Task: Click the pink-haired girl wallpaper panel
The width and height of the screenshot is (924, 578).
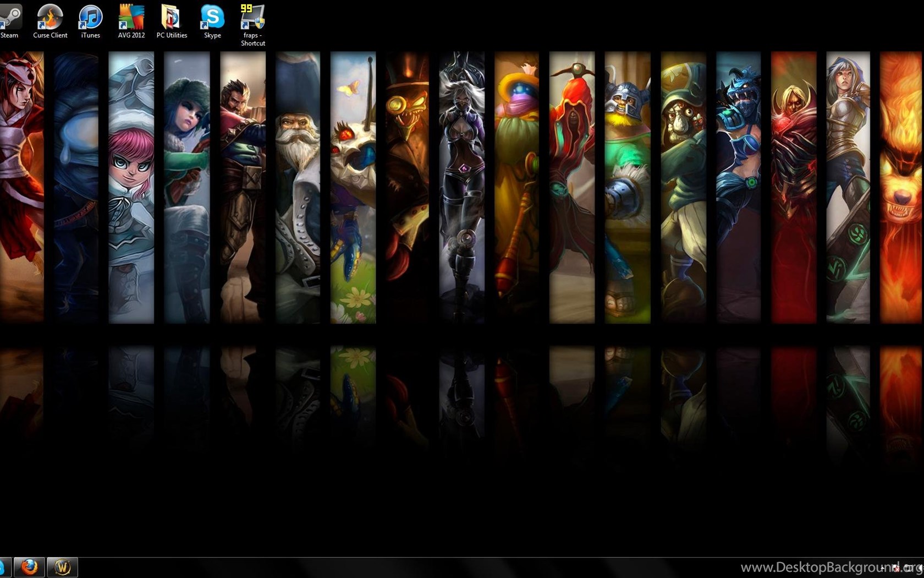Action: [x=131, y=187]
